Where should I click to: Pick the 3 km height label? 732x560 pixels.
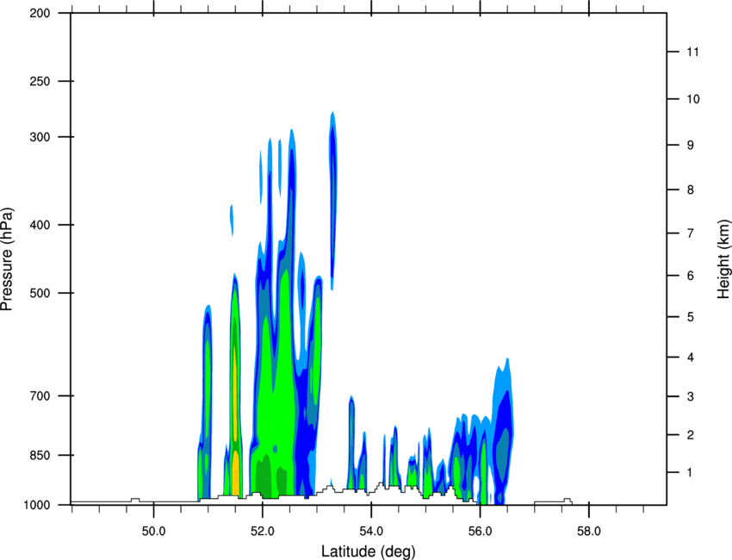690,396
